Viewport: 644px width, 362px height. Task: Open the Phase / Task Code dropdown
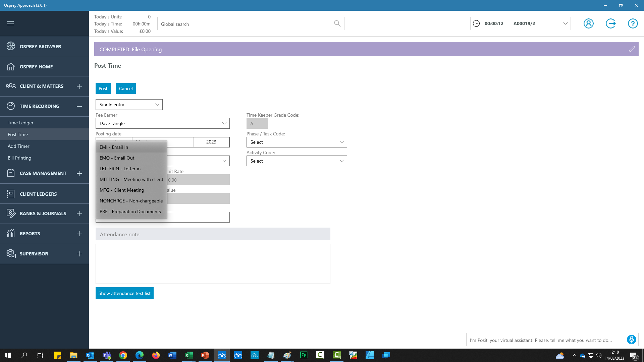coord(341,142)
